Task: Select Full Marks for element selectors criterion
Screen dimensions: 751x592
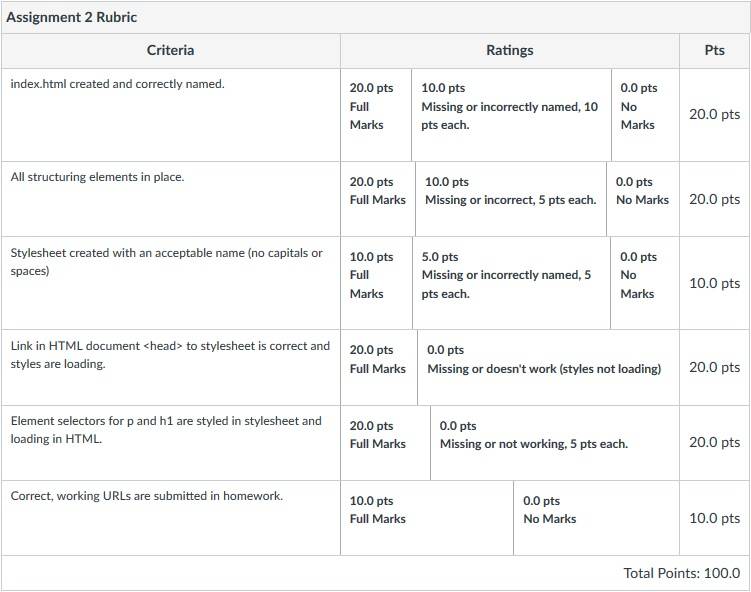Action: (x=386, y=443)
